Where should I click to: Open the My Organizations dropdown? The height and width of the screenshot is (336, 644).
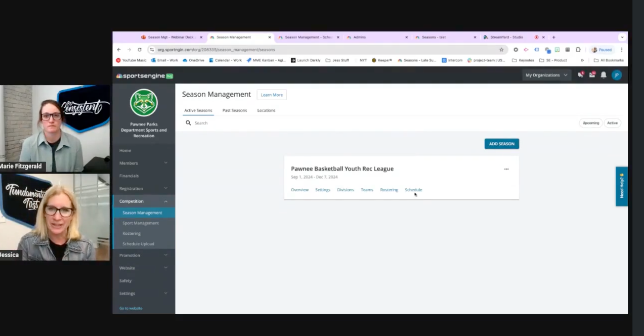(546, 75)
